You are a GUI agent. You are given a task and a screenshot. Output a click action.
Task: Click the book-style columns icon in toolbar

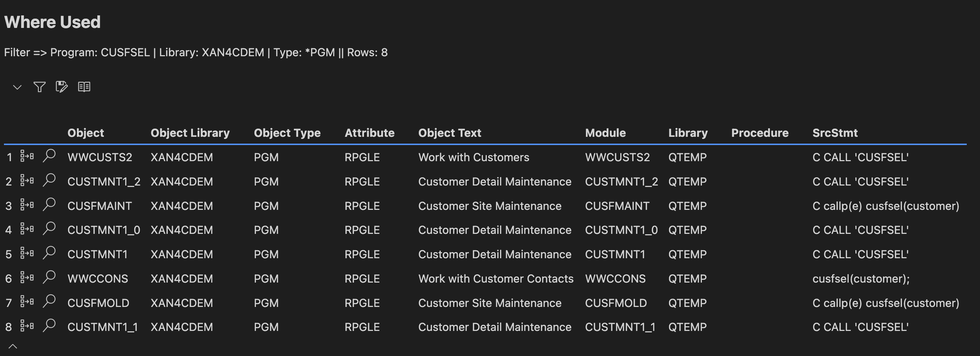[x=84, y=87]
